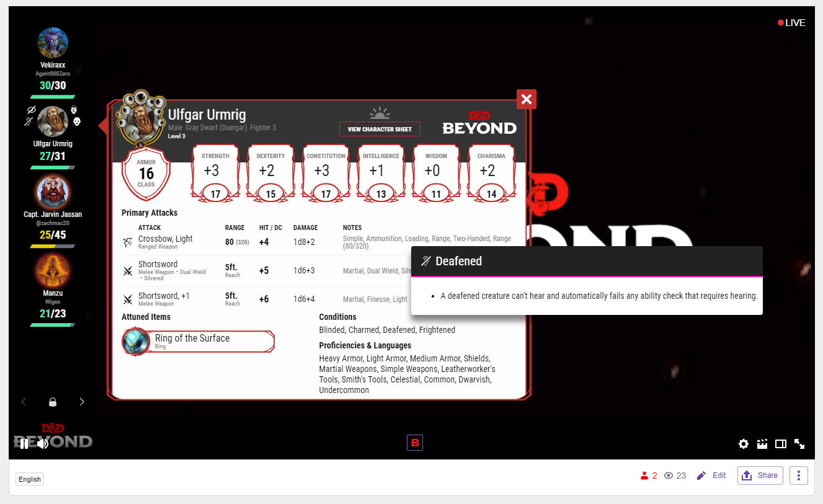Click the Conditions list text

387,330
